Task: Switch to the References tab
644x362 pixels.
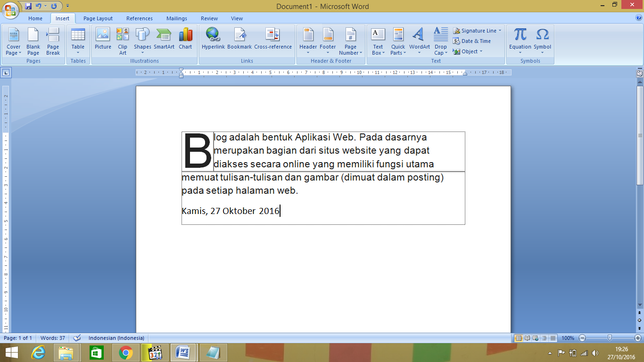Action: coord(140,18)
